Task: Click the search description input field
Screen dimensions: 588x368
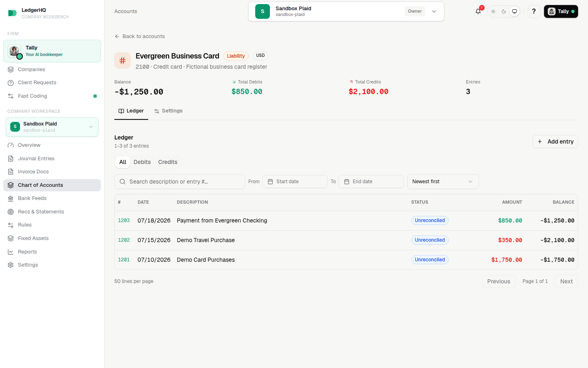Action: 180,182
